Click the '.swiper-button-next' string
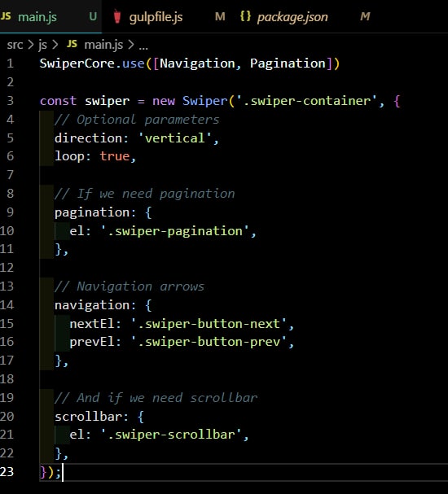448x494 pixels. tap(209, 324)
